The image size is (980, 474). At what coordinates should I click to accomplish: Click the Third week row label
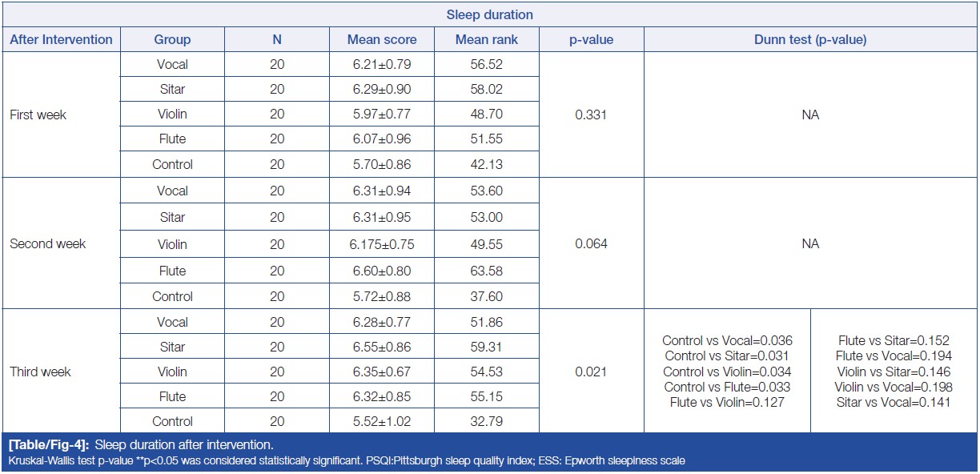[x=40, y=372]
